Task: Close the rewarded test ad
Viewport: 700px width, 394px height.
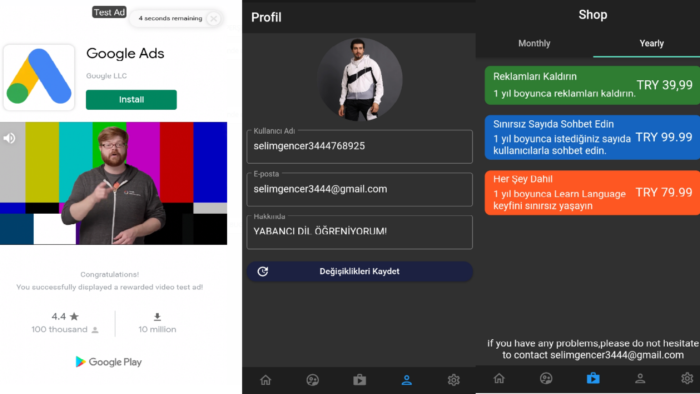Action: click(213, 19)
